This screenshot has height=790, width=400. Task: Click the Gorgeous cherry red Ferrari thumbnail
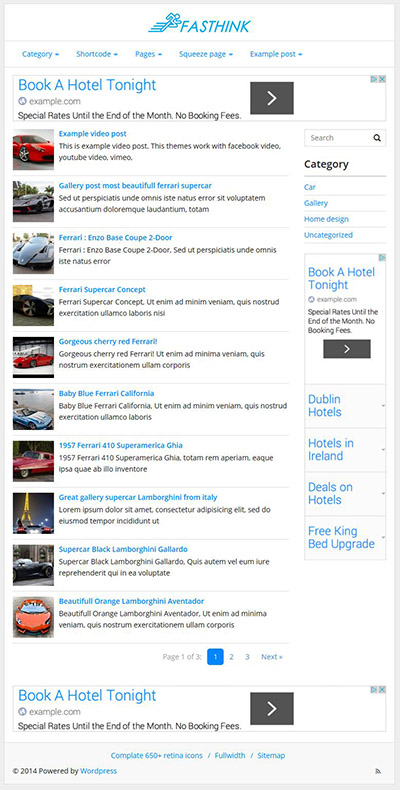tap(33, 357)
